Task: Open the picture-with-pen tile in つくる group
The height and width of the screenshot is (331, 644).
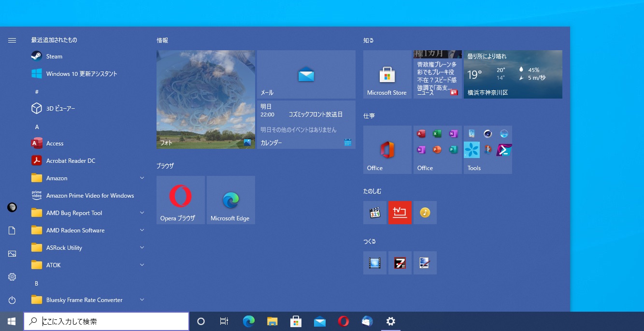Action: tap(425, 263)
